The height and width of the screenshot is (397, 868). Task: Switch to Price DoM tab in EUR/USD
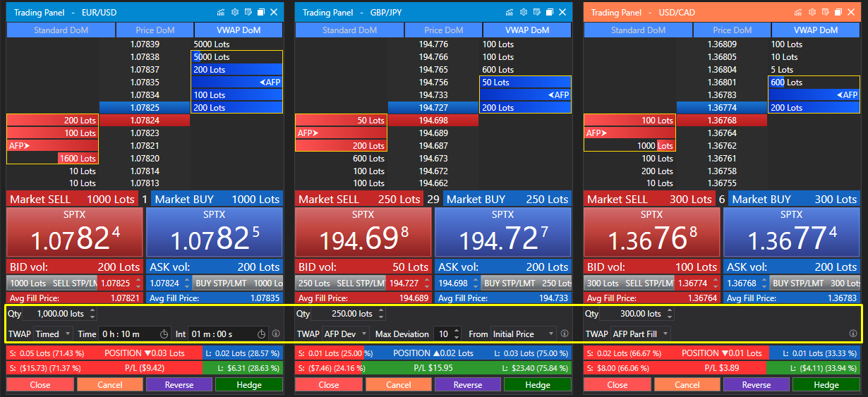(155, 30)
